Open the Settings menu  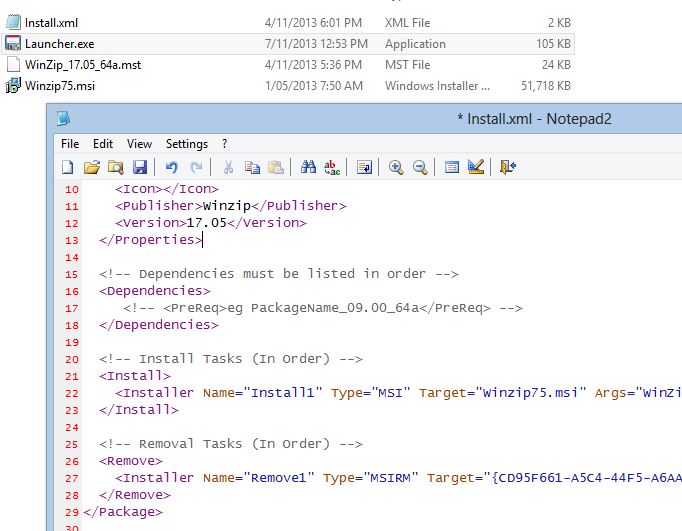(x=187, y=144)
